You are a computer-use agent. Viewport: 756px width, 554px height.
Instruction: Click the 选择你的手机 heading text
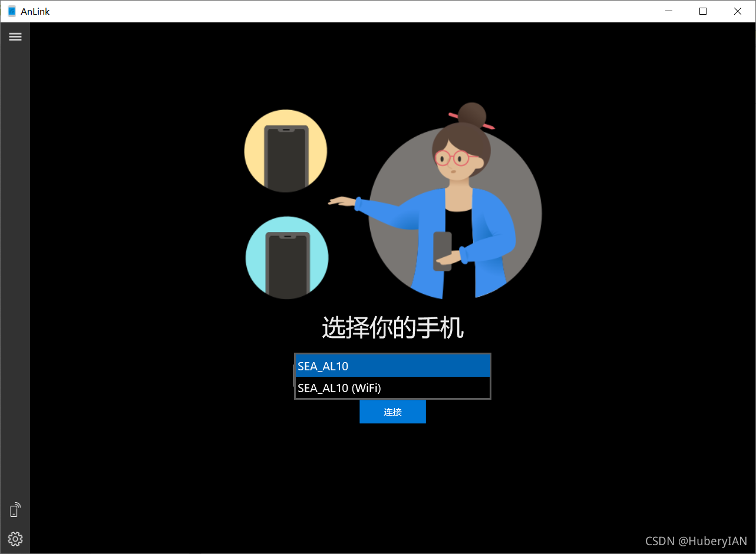click(x=392, y=329)
